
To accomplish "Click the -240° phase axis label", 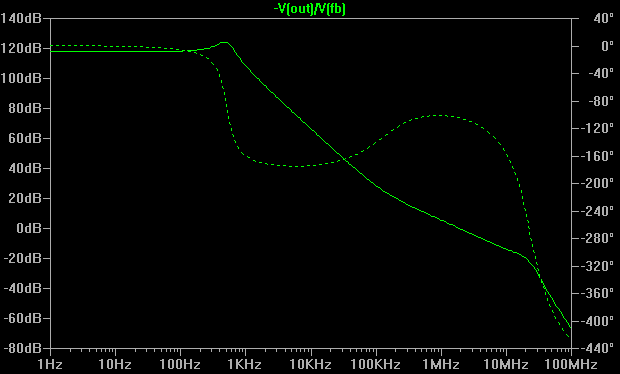I will click(x=596, y=211).
